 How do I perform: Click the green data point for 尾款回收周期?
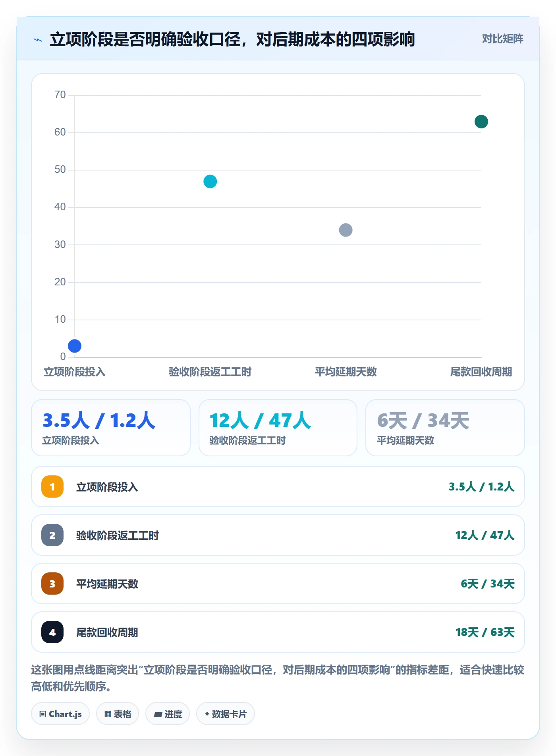(x=481, y=122)
